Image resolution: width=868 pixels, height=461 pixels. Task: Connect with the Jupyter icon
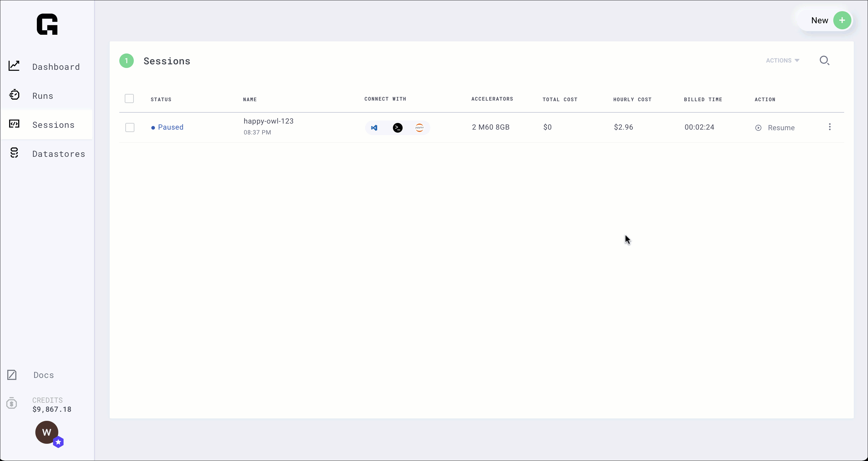click(x=420, y=128)
